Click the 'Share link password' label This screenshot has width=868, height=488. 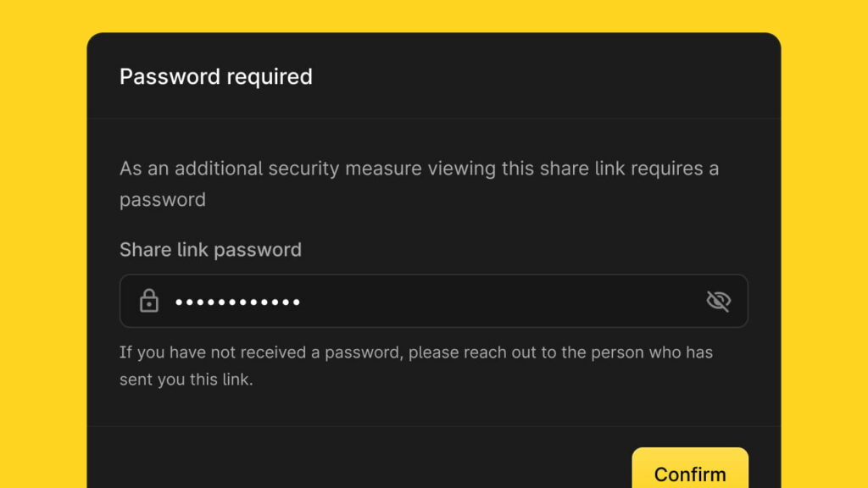point(210,250)
